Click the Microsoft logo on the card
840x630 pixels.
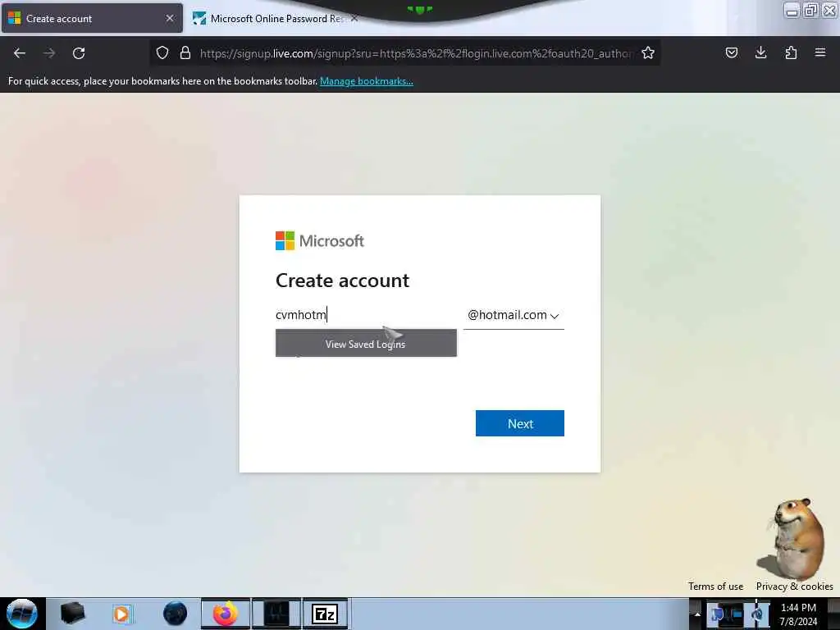[x=320, y=241]
